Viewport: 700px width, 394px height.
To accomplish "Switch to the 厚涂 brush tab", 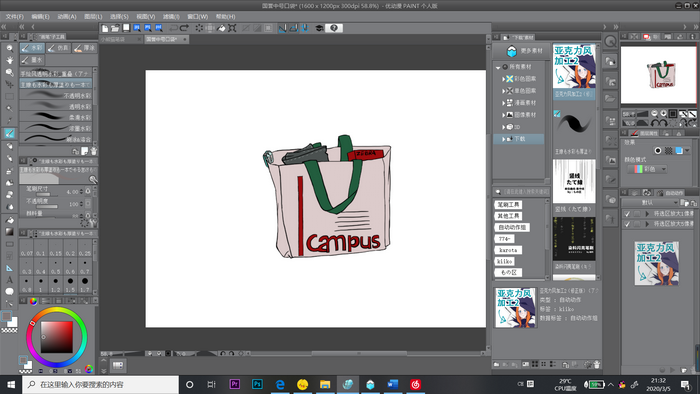I will tap(84, 48).
